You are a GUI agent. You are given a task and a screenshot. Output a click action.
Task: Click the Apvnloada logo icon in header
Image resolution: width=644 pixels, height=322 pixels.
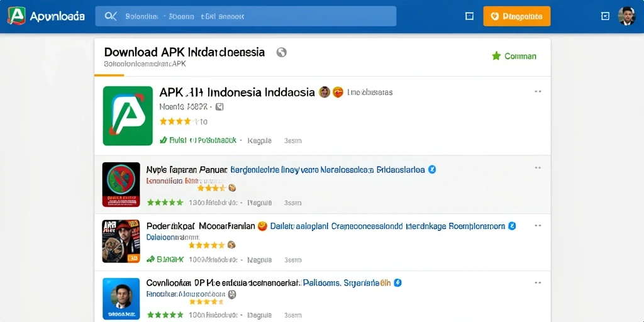16,16
